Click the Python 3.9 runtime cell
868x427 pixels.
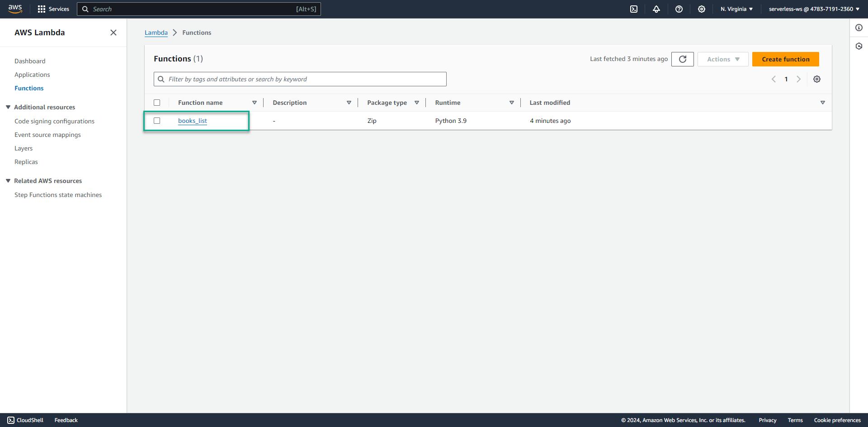(451, 121)
